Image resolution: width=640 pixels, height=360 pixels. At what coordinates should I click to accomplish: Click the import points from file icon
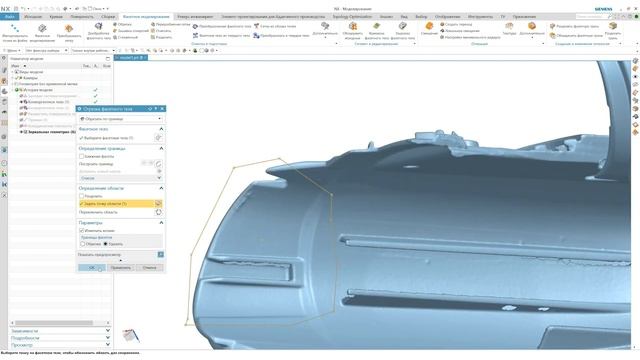pos(15,28)
